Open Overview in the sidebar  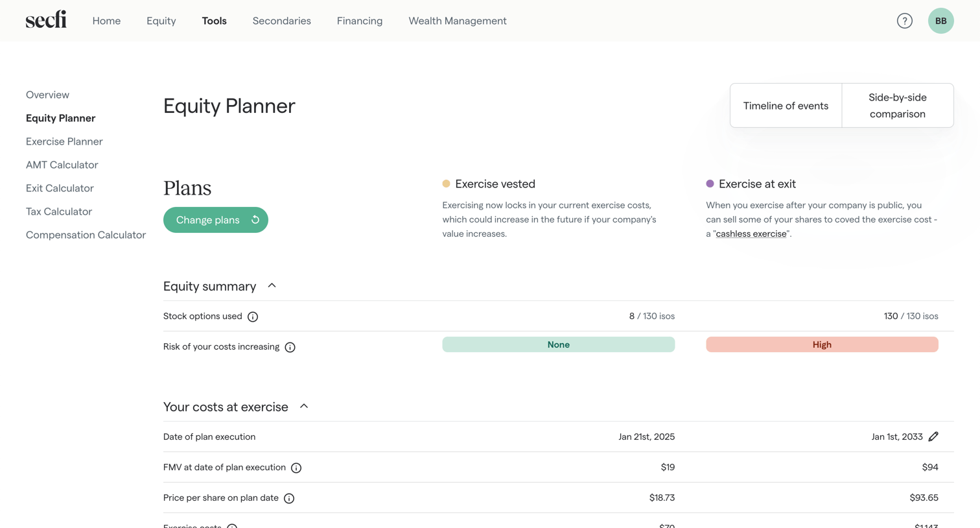tap(47, 95)
